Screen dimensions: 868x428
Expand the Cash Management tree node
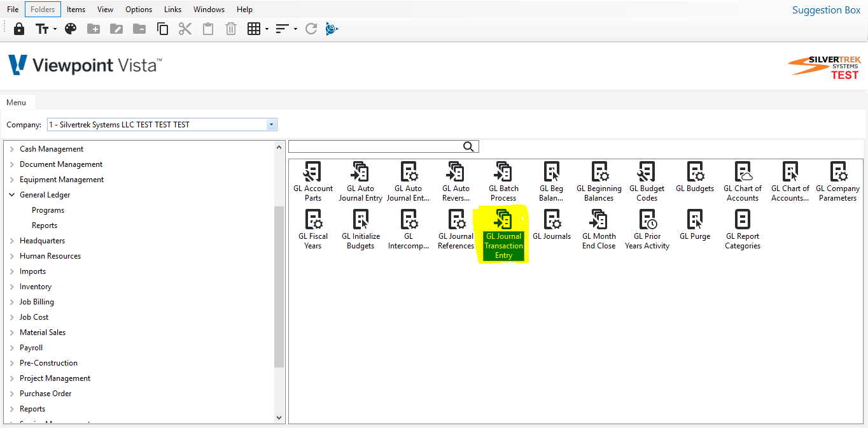(x=12, y=149)
